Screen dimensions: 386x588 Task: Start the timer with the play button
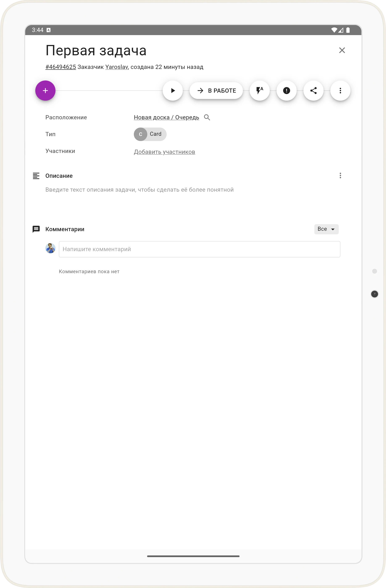pyautogui.click(x=173, y=90)
